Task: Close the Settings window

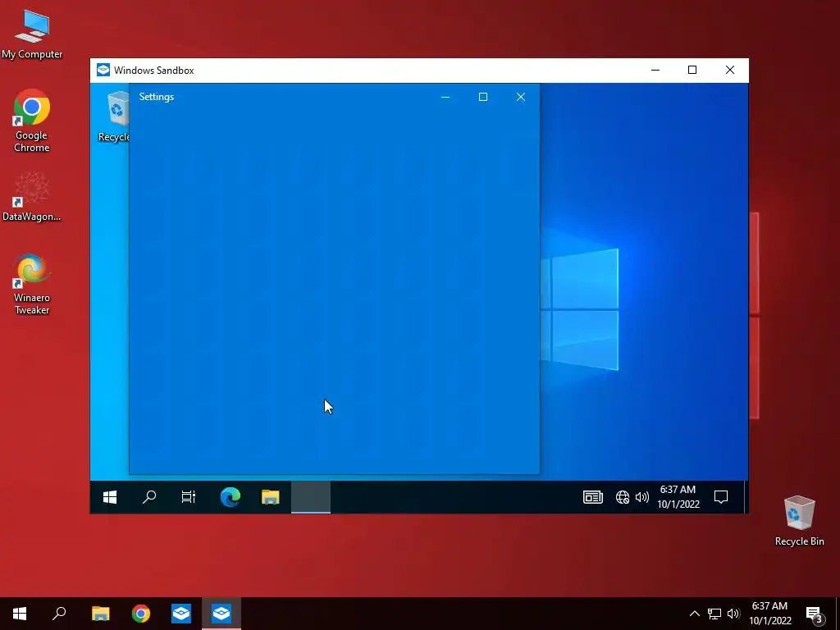Action: 521,97
